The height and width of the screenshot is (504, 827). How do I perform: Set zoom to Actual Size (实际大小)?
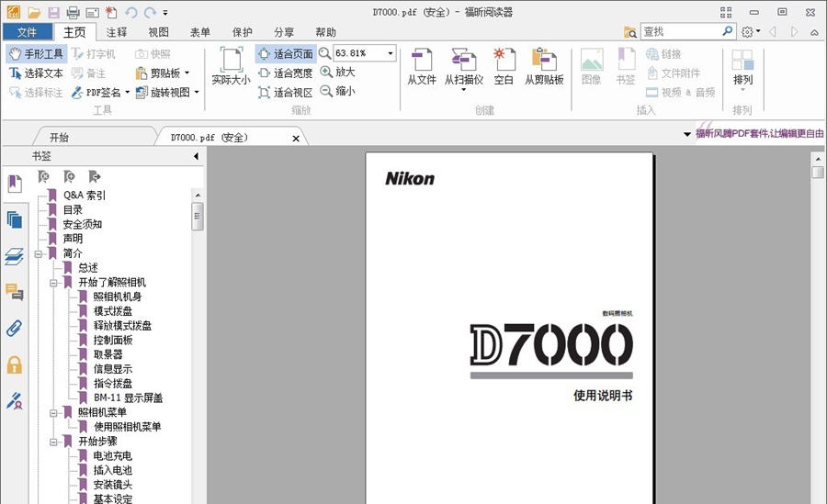click(231, 66)
